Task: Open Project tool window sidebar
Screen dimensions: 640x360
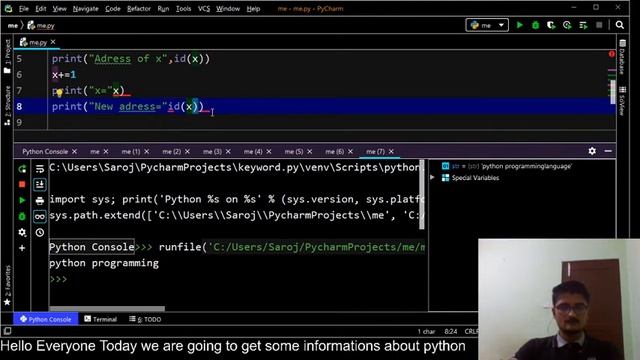Action: tap(7, 56)
